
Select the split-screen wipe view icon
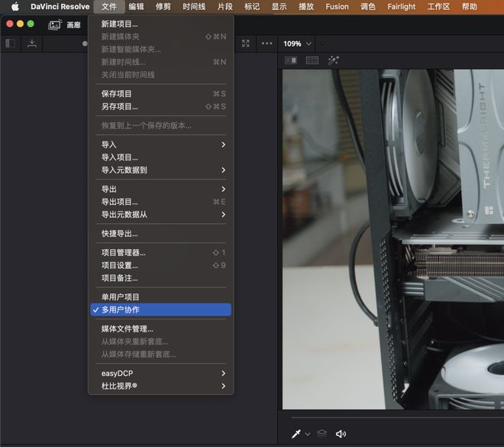pyautogui.click(x=291, y=60)
